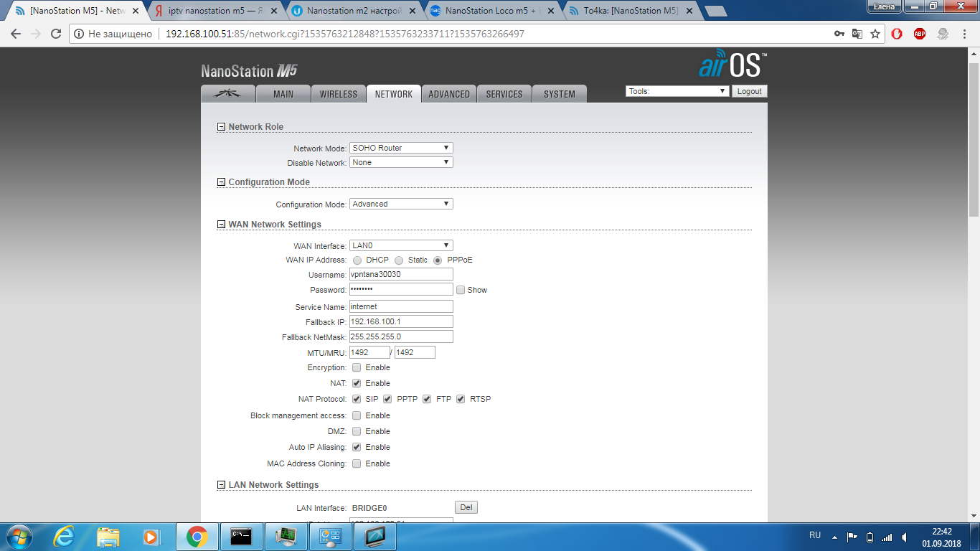
Task: Toggle the Auto IP Aliasing checkbox
Action: [x=357, y=447]
